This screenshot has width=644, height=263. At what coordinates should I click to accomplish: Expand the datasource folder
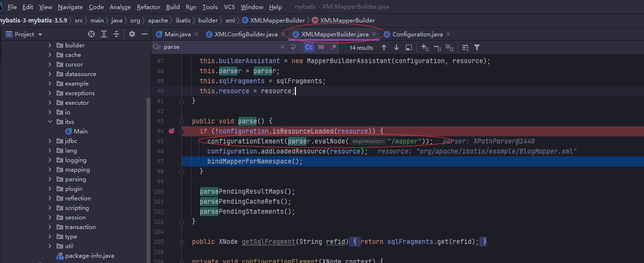coord(50,74)
